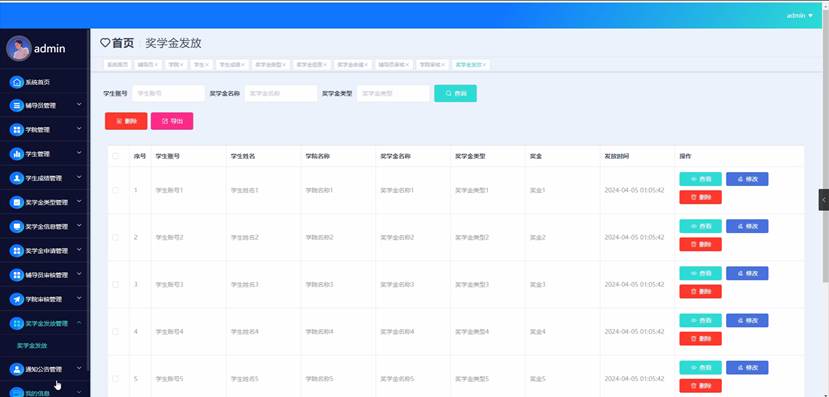Click the side panel collapse arrow handle
This screenshot has height=397, width=829.
824,200
